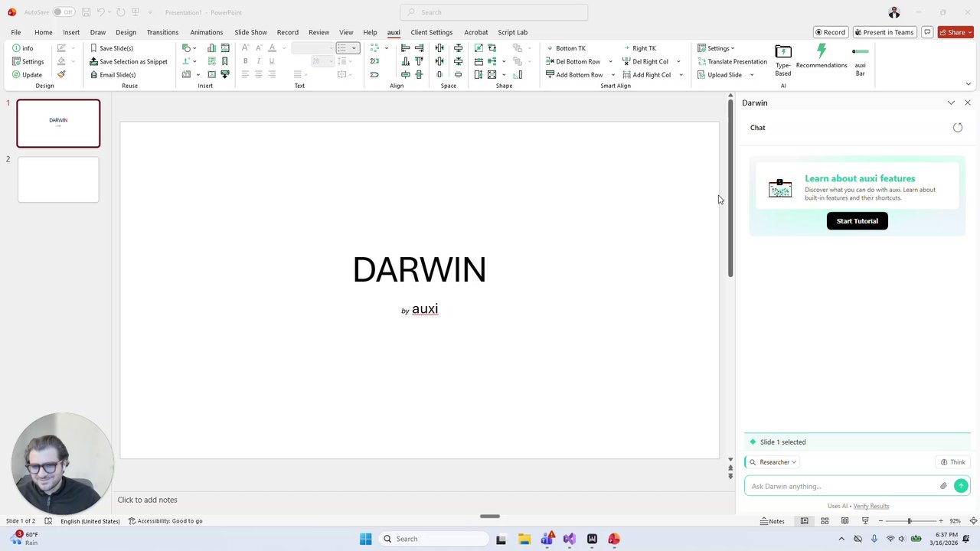Screen dimensions: 980x551
Task: Expand the Researcher mode dropdown
Action: click(x=773, y=462)
